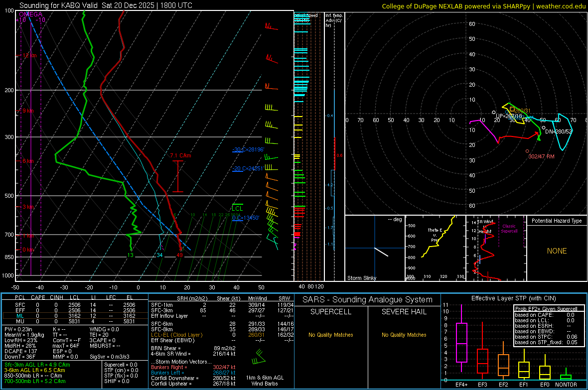This screenshot has height=390, width=588.
Task: Click the SFC-1km shear row label
Action: [161, 305]
